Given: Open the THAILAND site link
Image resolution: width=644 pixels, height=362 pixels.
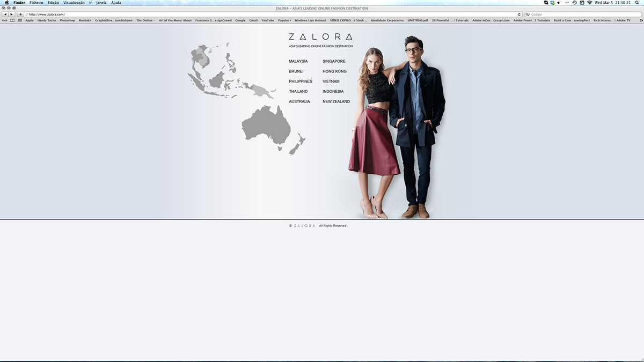Looking at the screenshot, I should click(298, 91).
